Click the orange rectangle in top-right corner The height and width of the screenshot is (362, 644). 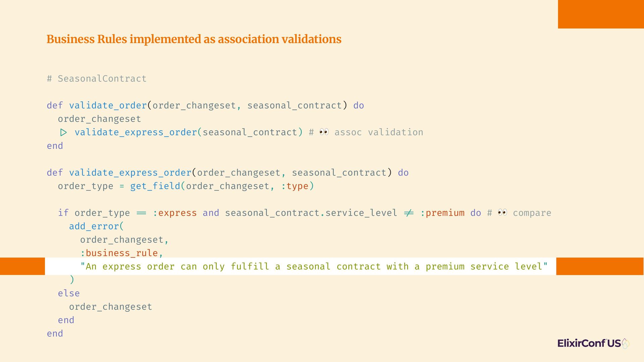pos(601,14)
